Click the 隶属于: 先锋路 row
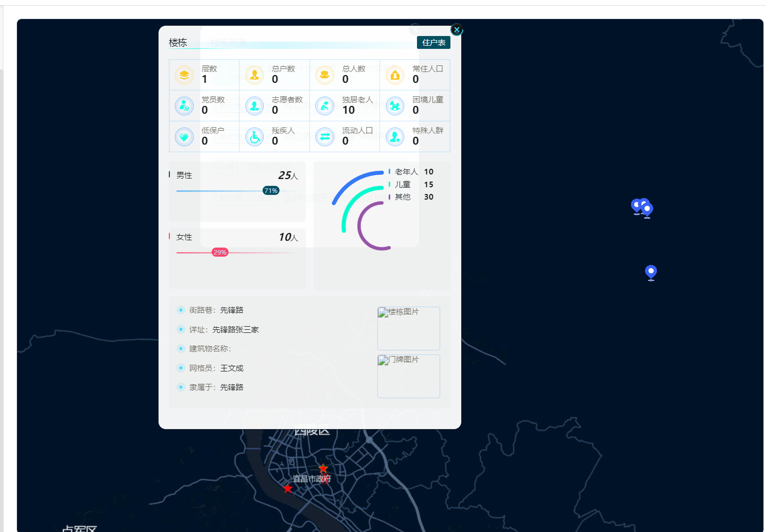766x532 pixels. (x=210, y=387)
